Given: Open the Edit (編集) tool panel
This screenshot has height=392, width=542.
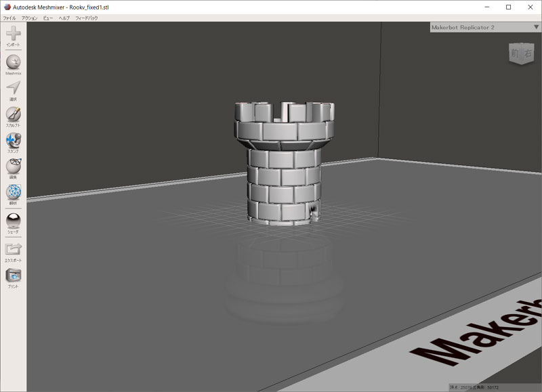Looking at the screenshot, I should tap(13, 167).
